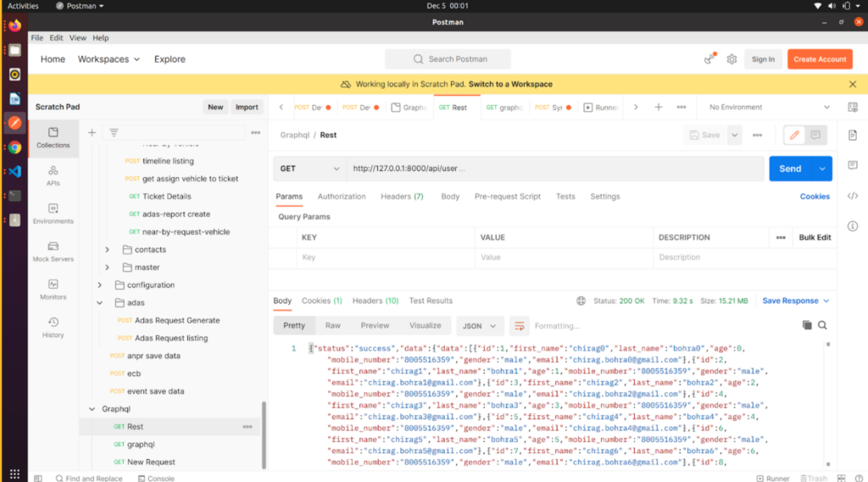Open the Help menu
The height and width of the screenshot is (482, 868).
coord(100,37)
